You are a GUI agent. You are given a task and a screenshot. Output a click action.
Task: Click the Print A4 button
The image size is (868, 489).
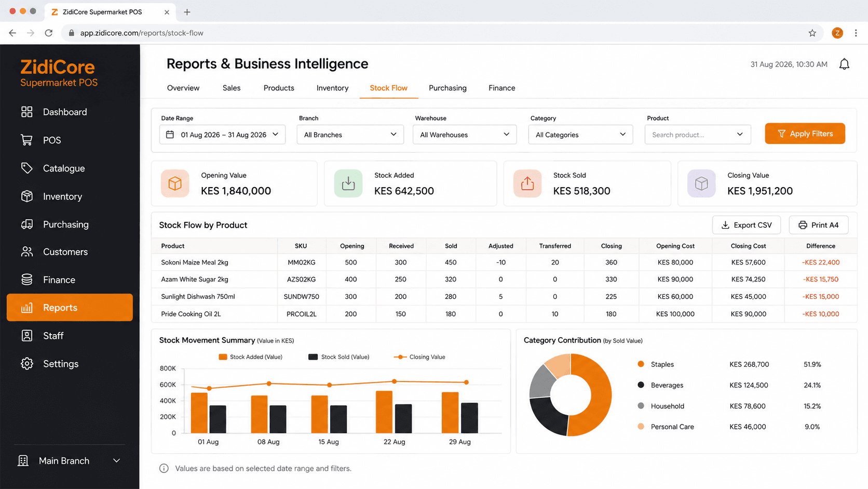click(x=819, y=225)
